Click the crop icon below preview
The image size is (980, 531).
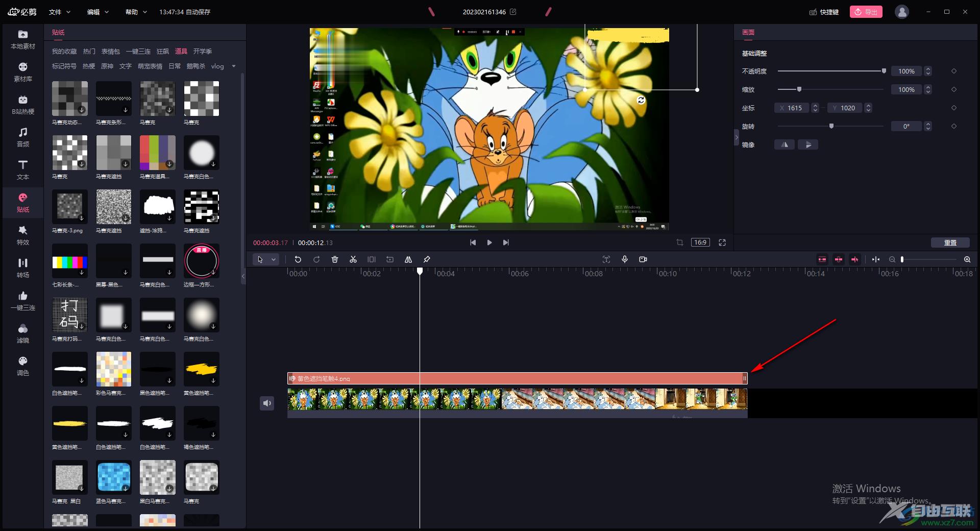[x=680, y=243]
